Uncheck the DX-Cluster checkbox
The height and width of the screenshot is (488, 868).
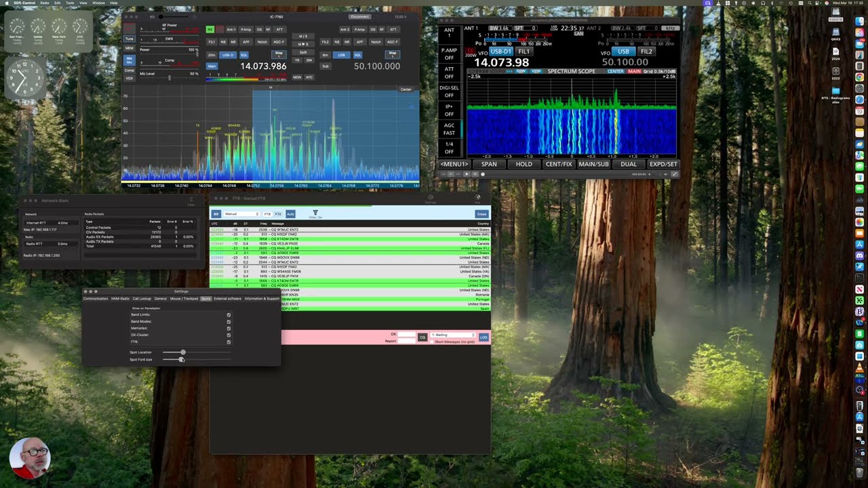tap(229, 335)
